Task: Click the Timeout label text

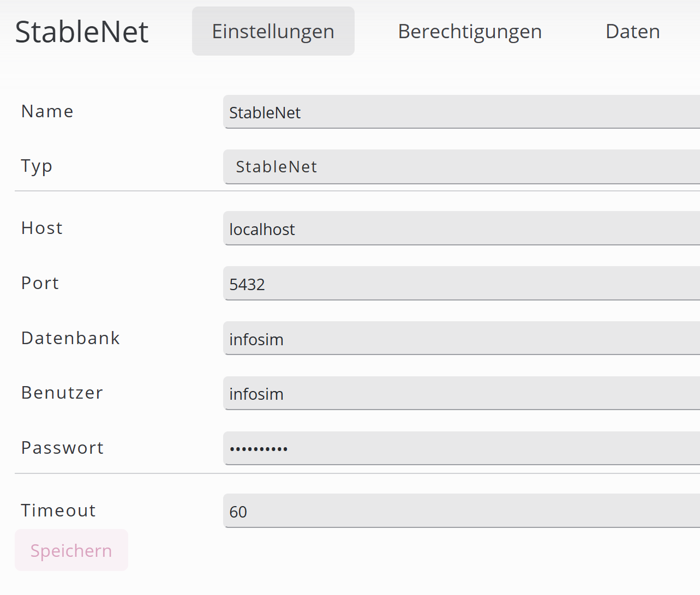Action: pyautogui.click(x=58, y=510)
